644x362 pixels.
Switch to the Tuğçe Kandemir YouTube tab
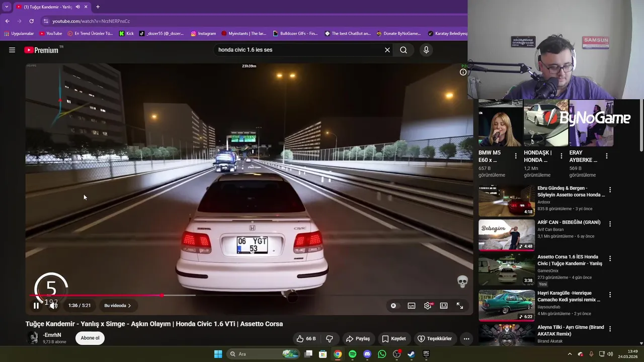click(x=52, y=7)
